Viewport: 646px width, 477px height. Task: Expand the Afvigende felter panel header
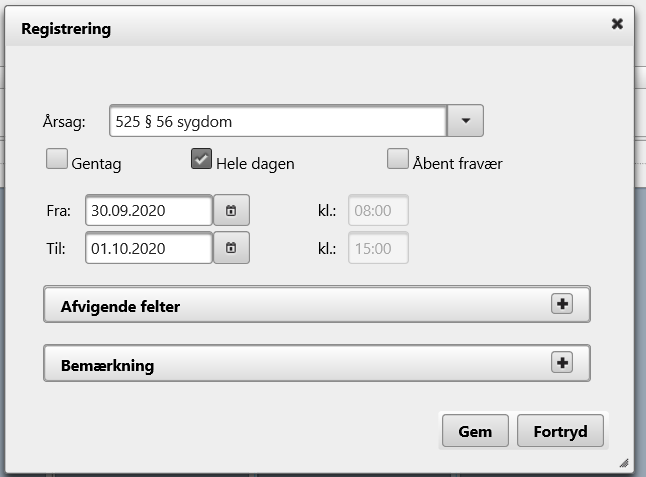(x=300, y=306)
